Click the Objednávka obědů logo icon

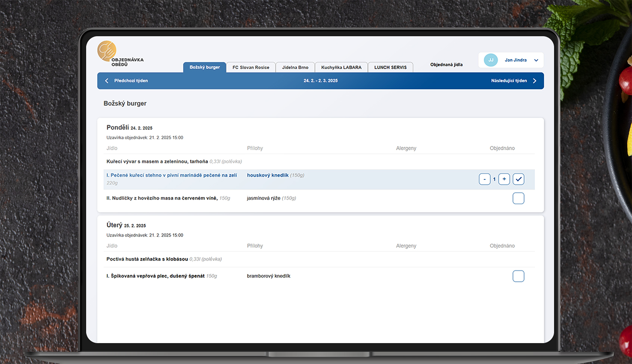click(107, 51)
